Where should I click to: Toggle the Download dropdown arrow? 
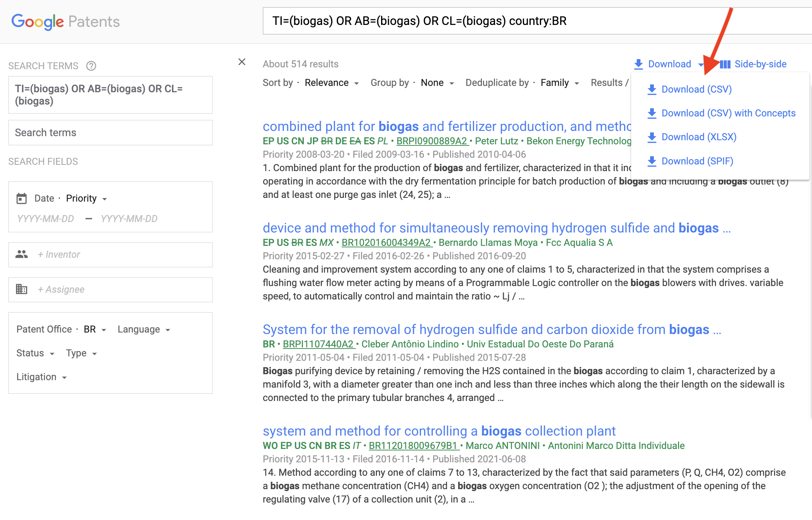click(701, 65)
